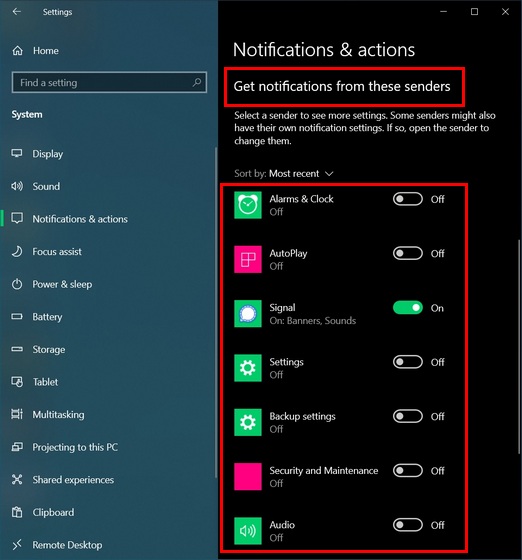Navigate to Storage settings
522x560 pixels.
tap(49, 349)
